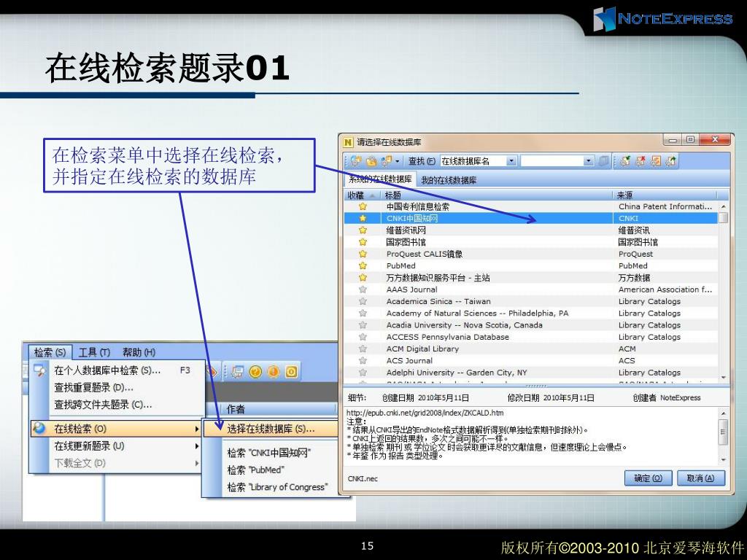The image size is (747, 560).
Task: Cancel dialog with 取消 (A) button
Action: point(701,478)
